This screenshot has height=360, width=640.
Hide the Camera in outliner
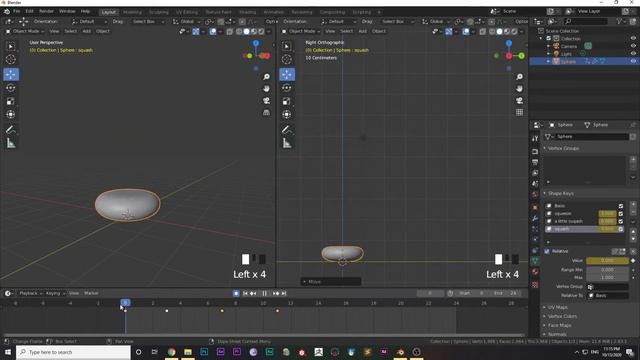coord(633,46)
